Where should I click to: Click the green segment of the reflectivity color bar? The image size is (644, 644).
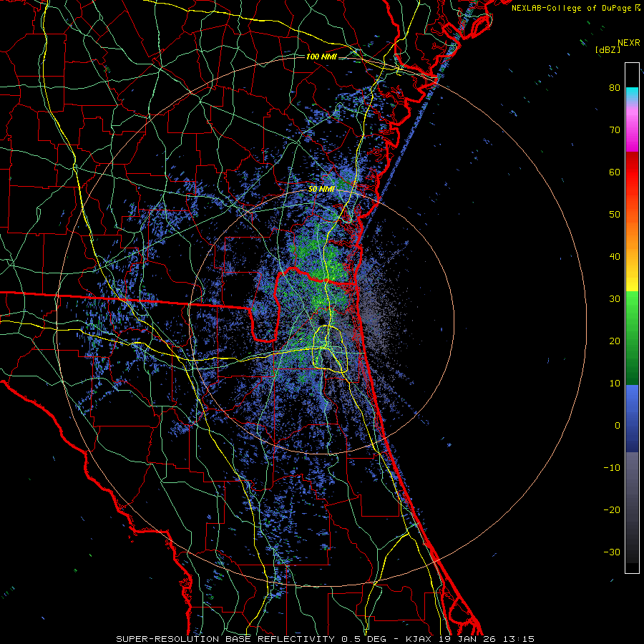coord(632,338)
